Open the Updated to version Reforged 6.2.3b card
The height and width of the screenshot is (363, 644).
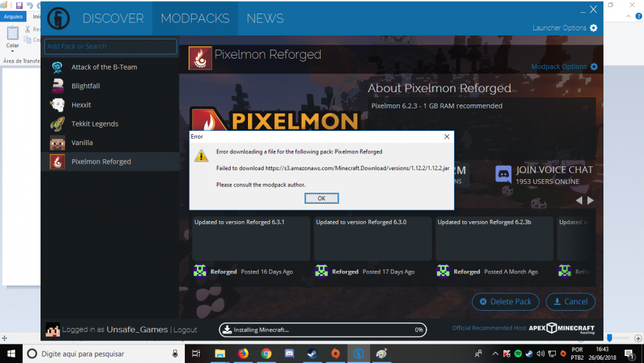[x=494, y=239]
